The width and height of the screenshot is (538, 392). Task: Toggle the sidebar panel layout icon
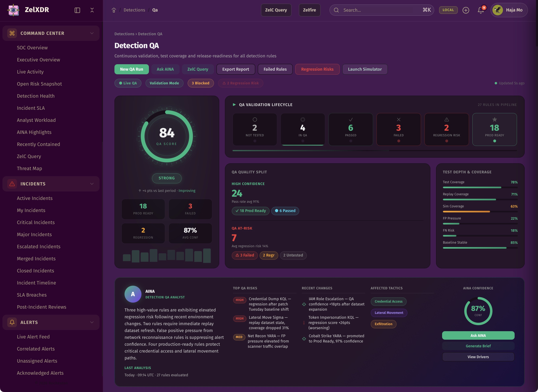pos(77,10)
